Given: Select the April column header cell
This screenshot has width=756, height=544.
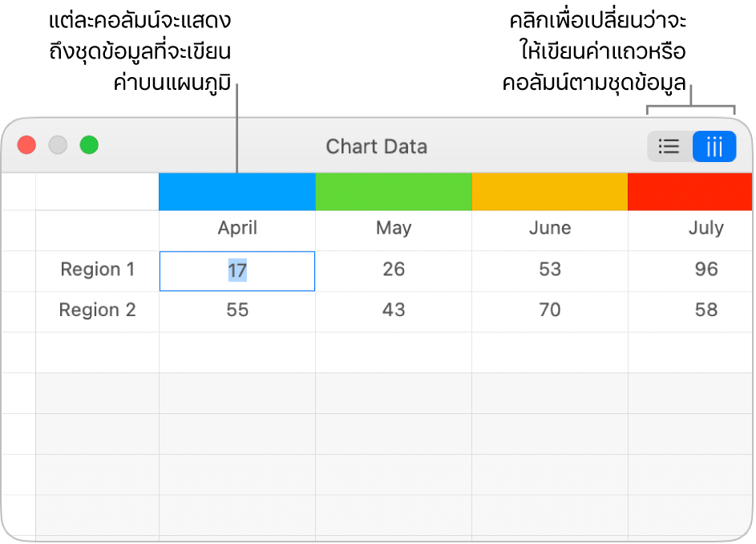Looking at the screenshot, I should pos(237,229).
